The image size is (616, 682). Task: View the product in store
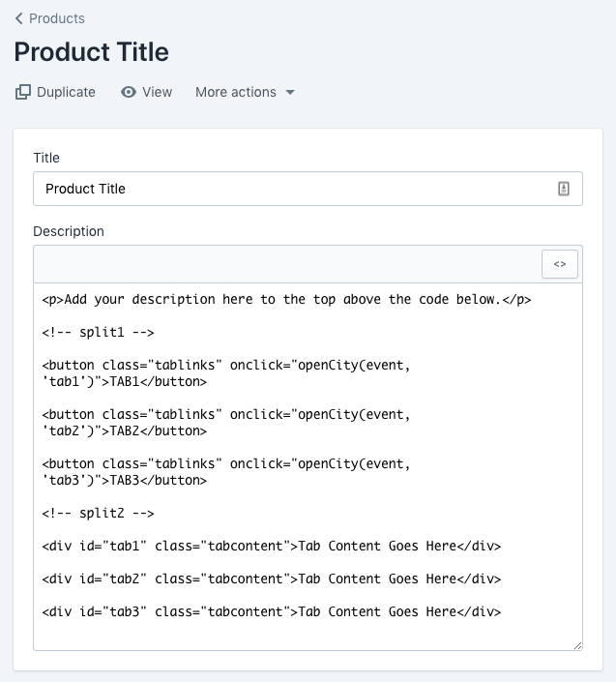coord(146,92)
